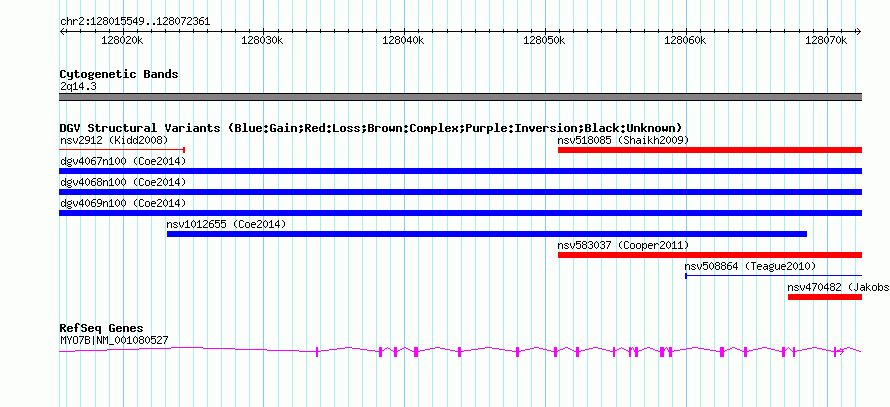
Task: Click the 128070k ruler tick
Action: point(827,40)
